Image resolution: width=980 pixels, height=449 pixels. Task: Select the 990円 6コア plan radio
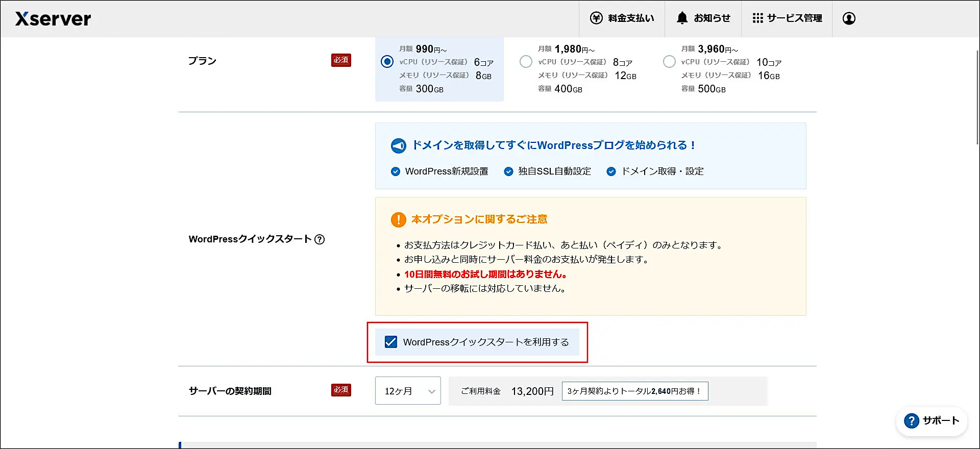point(387,62)
